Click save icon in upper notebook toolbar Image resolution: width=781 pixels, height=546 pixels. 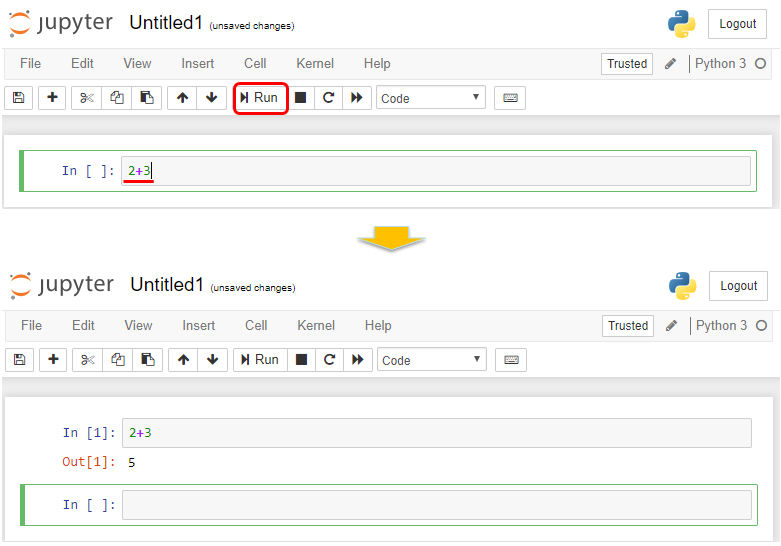18,98
